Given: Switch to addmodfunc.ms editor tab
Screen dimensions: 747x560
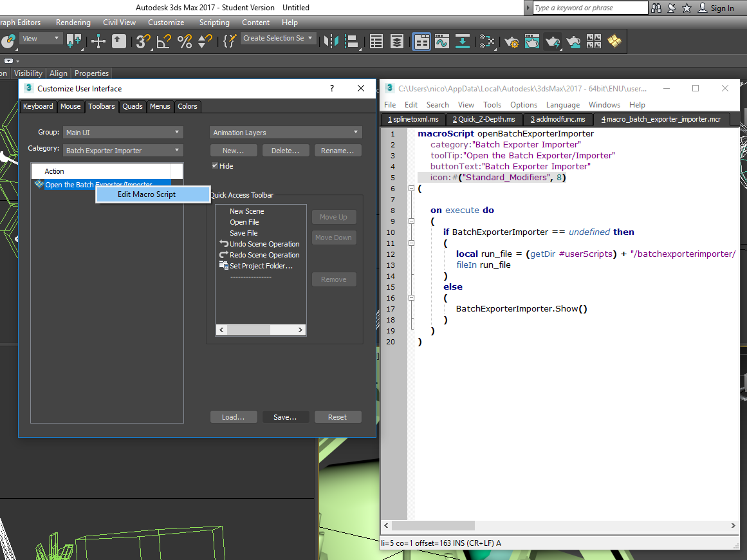Looking at the screenshot, I should 558,119.
